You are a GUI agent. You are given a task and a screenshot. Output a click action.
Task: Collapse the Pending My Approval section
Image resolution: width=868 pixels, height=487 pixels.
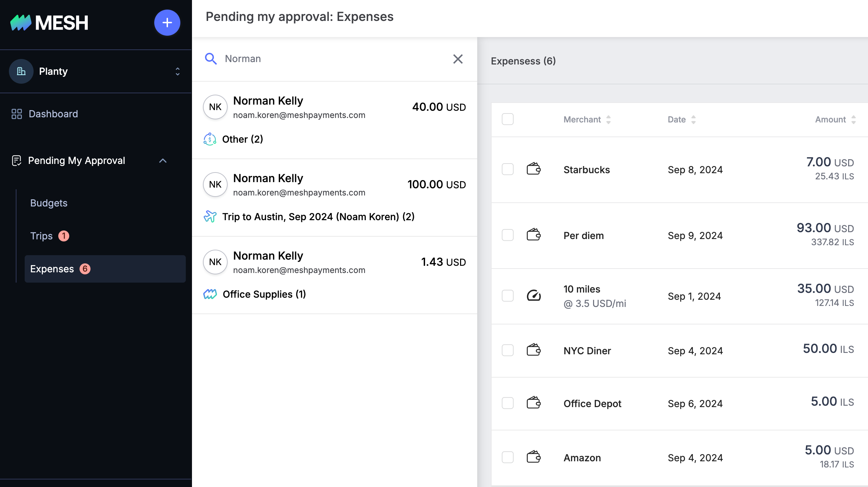click(163, 161)
